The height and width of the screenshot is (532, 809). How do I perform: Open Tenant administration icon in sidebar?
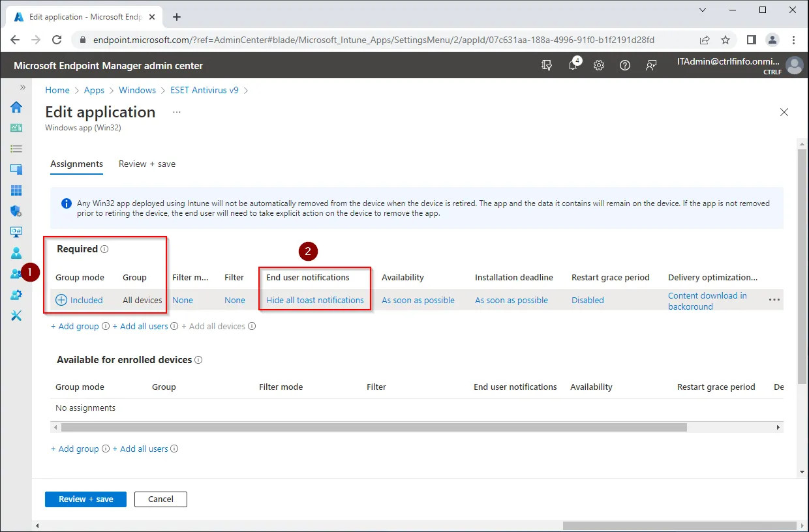click(16, 295)
